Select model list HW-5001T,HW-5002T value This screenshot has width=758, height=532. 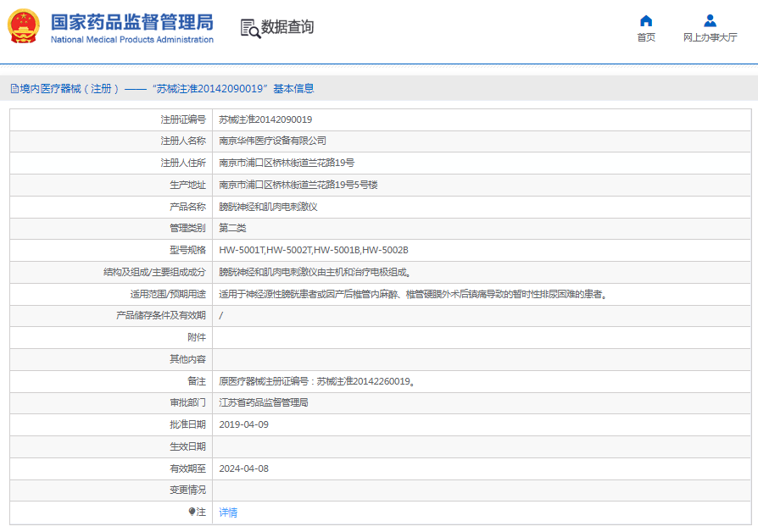313,250
